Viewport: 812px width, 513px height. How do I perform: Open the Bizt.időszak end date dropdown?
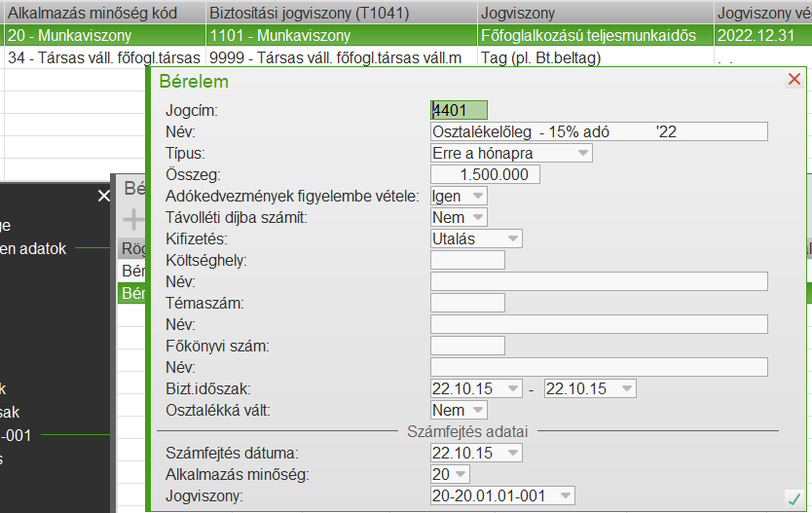(590, 388)
